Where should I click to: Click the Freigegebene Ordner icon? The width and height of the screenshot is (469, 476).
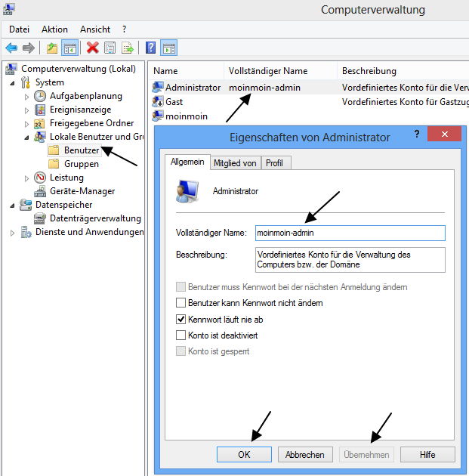[x=39, y=124]
